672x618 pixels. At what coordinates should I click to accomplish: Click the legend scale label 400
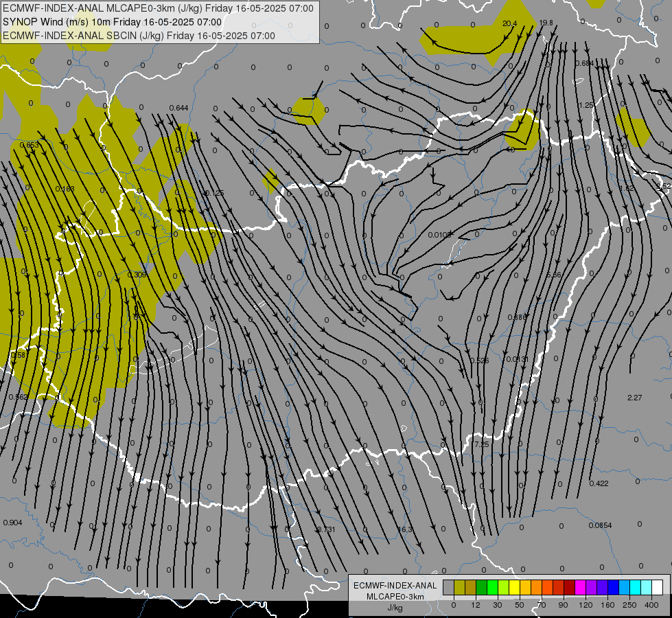pos(651,605)
